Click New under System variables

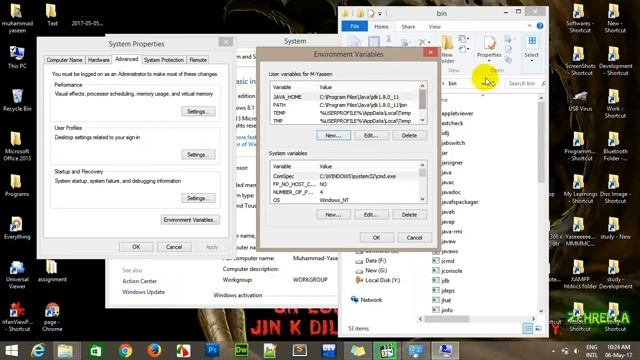333,215
